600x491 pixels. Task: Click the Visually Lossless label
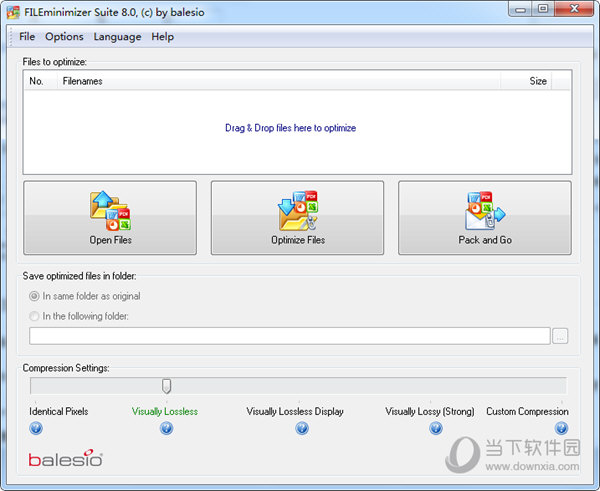pos(165,411)
